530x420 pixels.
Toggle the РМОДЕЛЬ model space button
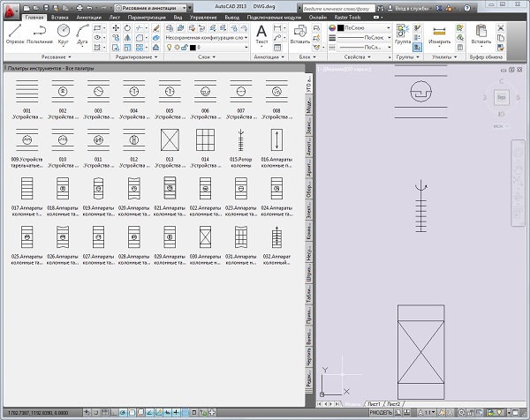[x=380, y=413]
